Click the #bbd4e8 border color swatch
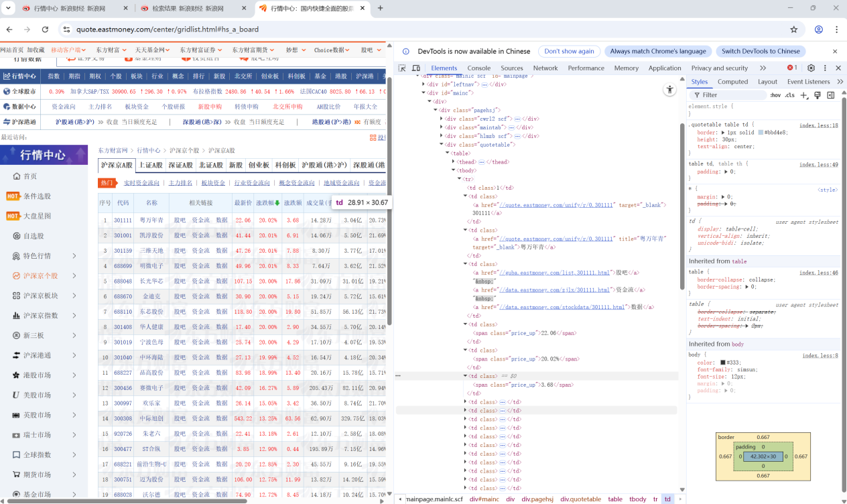The width and height of the screenshot is (847, 504). (761, 133)
